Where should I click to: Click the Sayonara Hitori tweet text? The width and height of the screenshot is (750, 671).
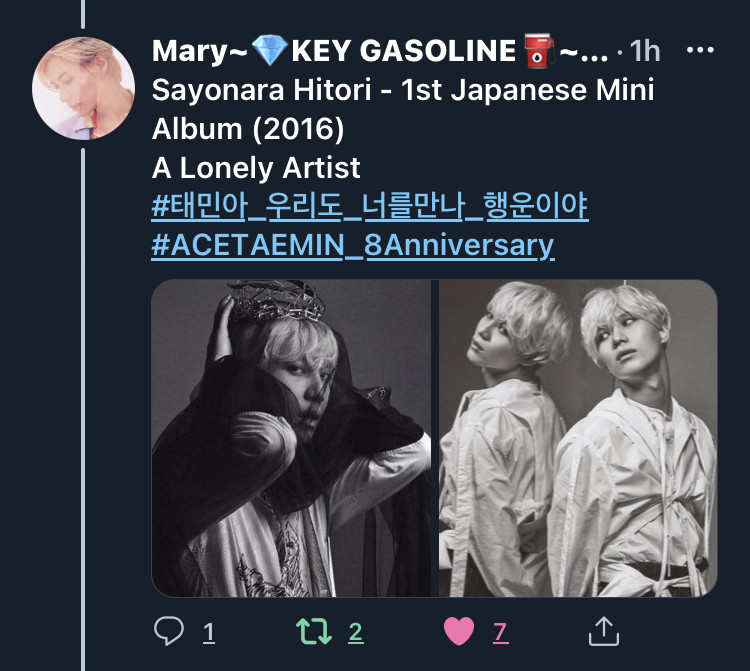coord(403,109)
